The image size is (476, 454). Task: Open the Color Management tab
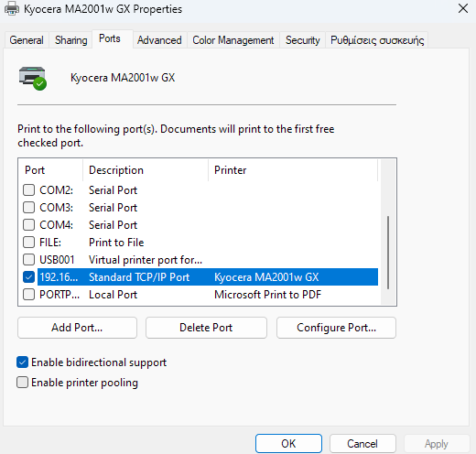tap(233, 40)
